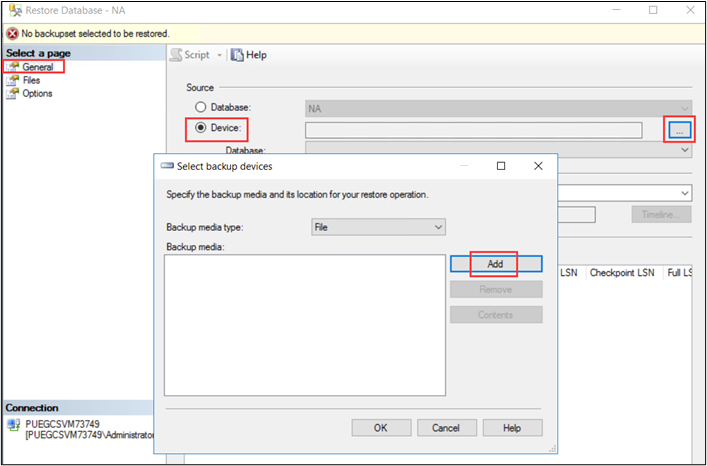The width and height of the screenshot is (707, 466).
Task: Cancel the Select backup devices dialog
Action: [x=446, y=428]
